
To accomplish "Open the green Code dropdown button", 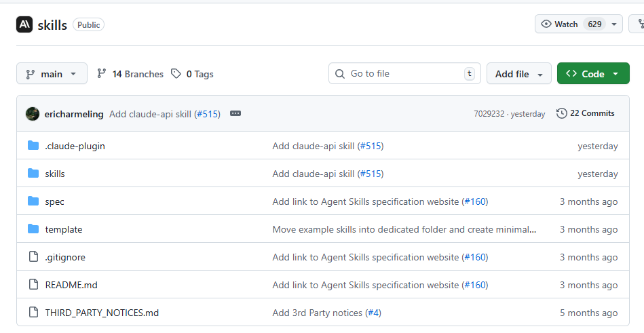I will pos(593,73).
